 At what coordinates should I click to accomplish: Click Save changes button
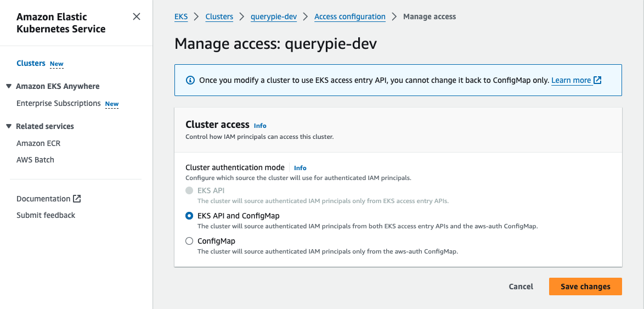pyautogui.click(x=585, y=286)
